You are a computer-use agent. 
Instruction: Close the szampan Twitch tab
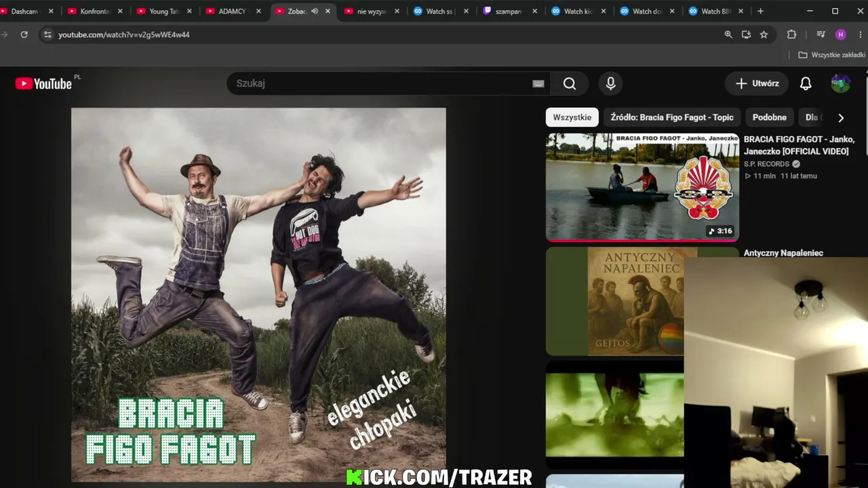click(x=534, y=11)
